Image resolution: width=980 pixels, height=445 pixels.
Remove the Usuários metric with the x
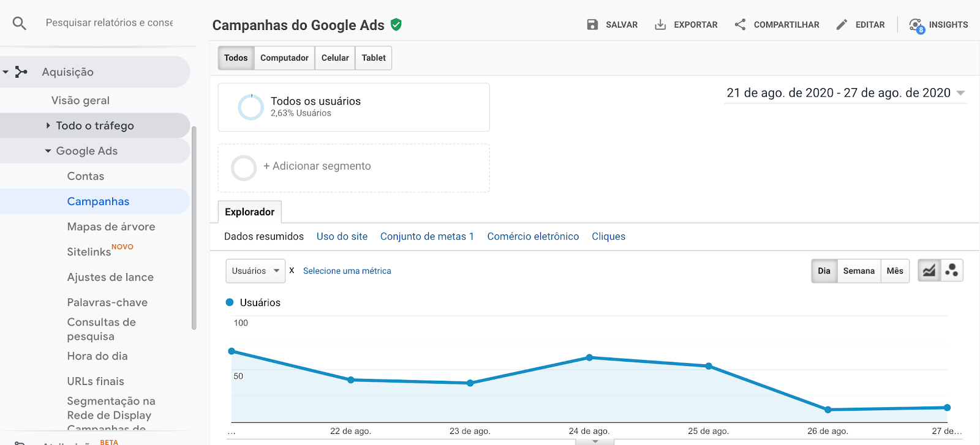(x=292, y=270)
